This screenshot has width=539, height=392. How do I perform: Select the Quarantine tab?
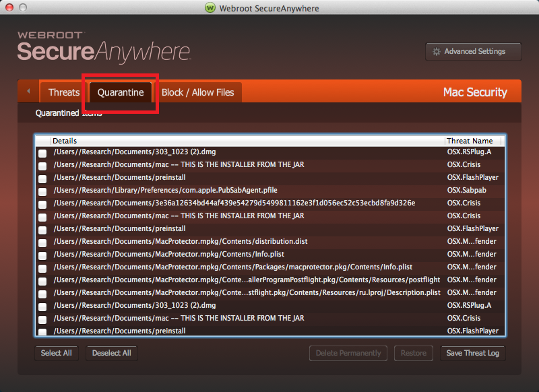point(121,92)
